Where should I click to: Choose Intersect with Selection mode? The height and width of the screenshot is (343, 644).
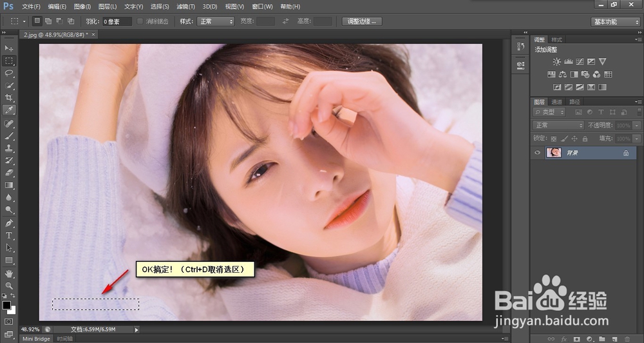pos(71,21)
